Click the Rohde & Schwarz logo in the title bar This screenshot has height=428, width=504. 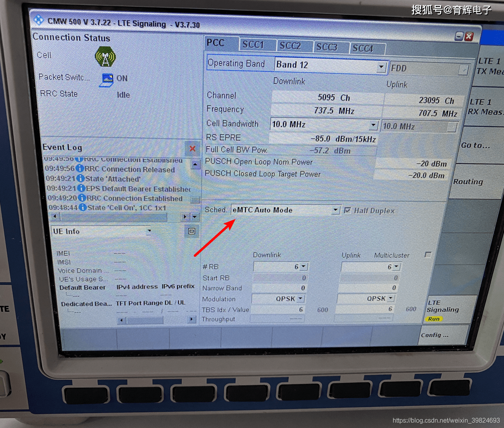(x=39, y=20)
